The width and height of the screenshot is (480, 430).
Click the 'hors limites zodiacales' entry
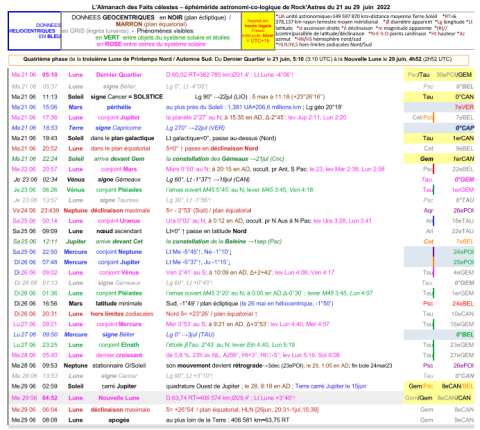click(122, 314)
